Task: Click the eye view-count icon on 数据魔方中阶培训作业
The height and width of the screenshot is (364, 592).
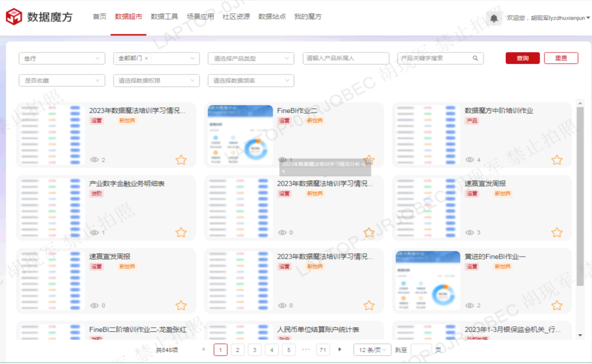Action: (470, 160)
